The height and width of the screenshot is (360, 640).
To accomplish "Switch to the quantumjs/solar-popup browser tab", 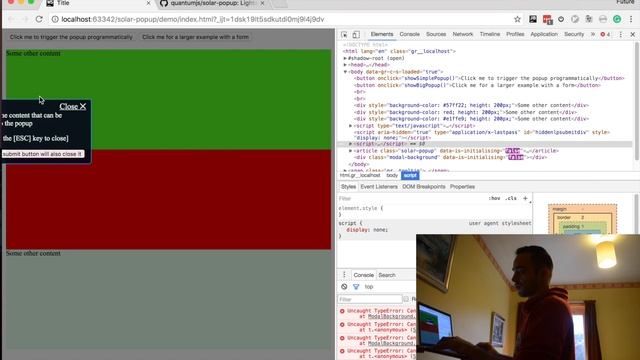I will pyautogui.click(x=212, y=4).
